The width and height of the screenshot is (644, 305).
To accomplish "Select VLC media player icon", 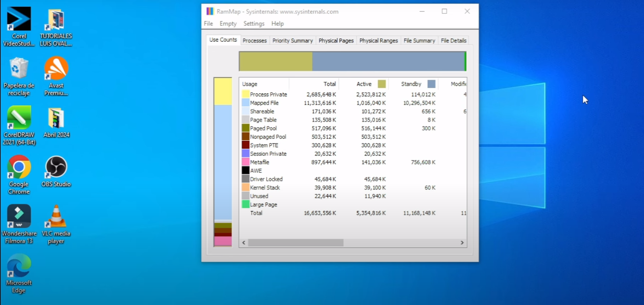I will [56, 224].
